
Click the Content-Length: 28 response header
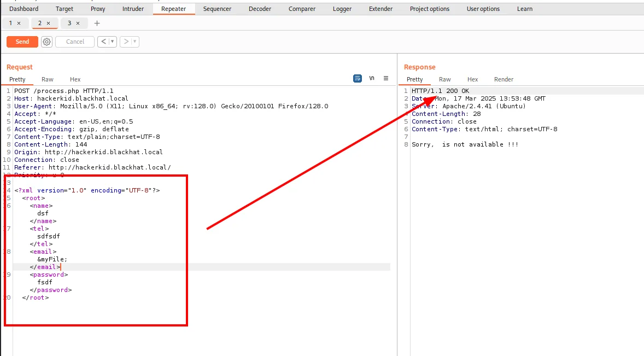pyautogui.click(x=446, y=114)
